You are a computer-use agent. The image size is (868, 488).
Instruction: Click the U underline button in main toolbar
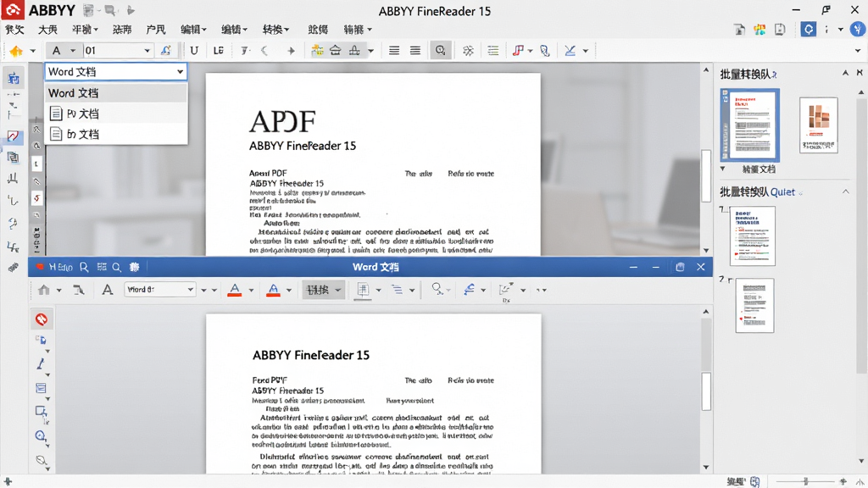pos(194,50)
